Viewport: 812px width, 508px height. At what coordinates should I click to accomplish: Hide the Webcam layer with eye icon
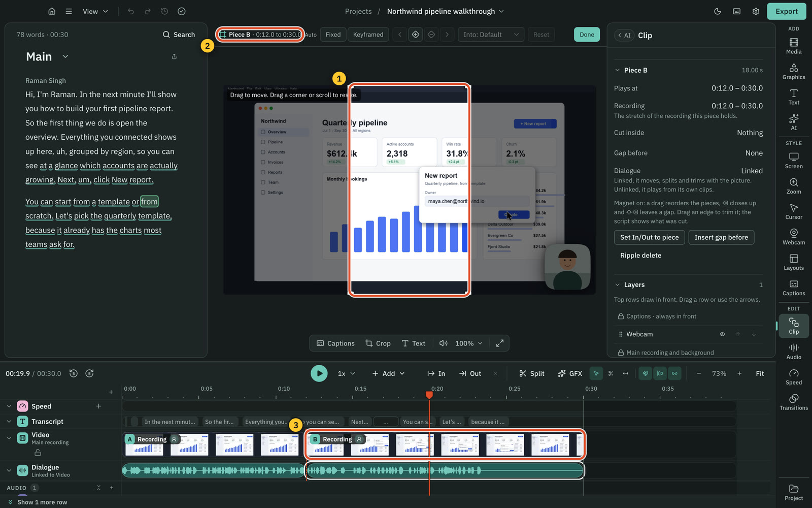tap(722, 334)
